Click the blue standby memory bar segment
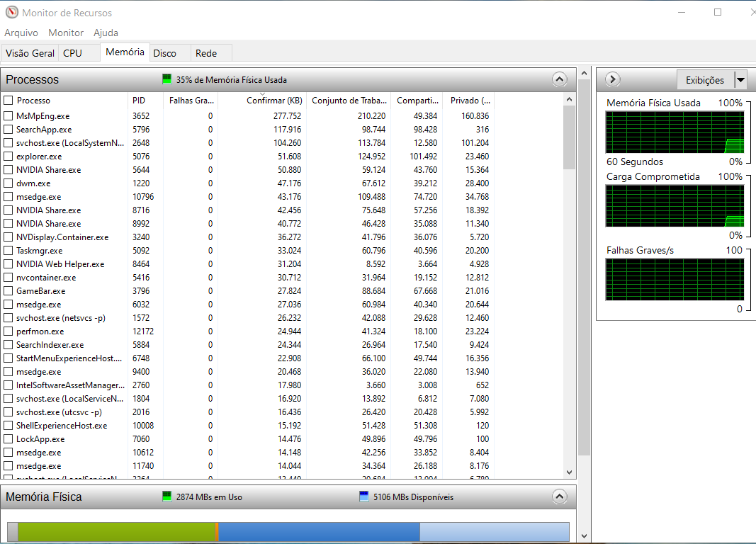756x544 pixels. point(319,532)
